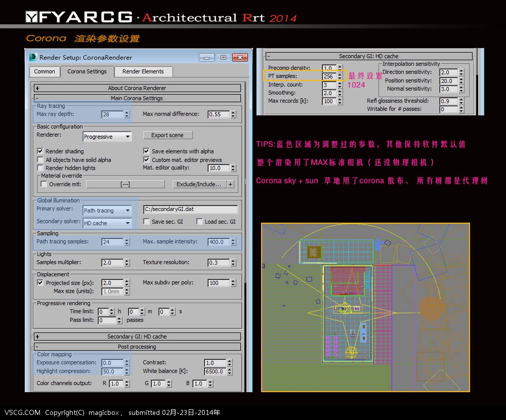Viewport: 506px width, 420px height.
Task: Click the Export scene button
Action: pos(167,135)
